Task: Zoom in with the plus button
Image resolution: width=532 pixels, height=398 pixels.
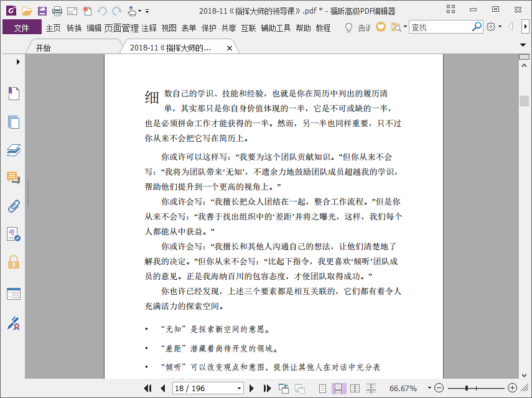Action: tap(512, 388)
